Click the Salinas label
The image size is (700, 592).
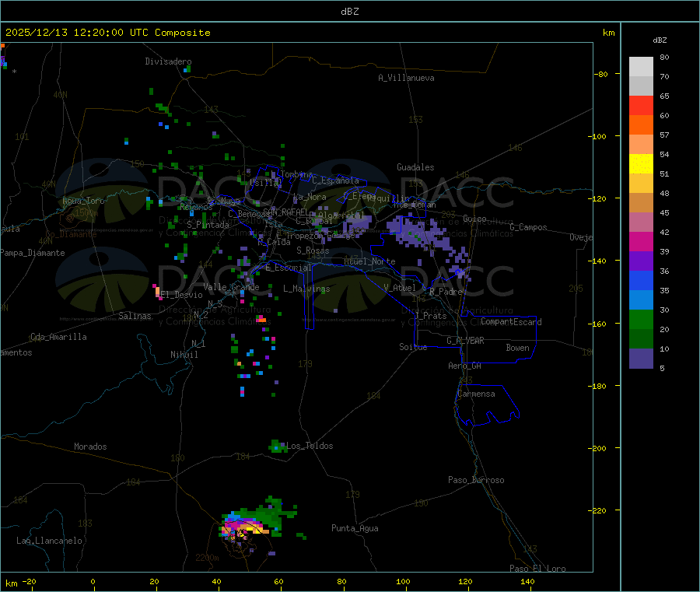pos(135,316)
